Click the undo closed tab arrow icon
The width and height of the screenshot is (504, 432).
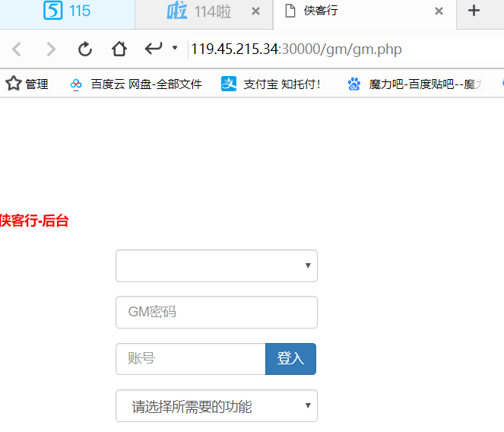154,49
